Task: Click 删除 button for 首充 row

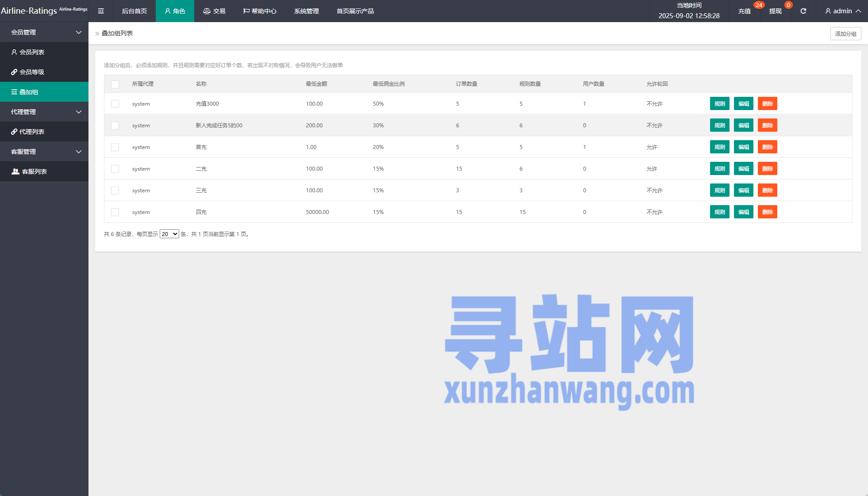Action: (x=768, y=147)
